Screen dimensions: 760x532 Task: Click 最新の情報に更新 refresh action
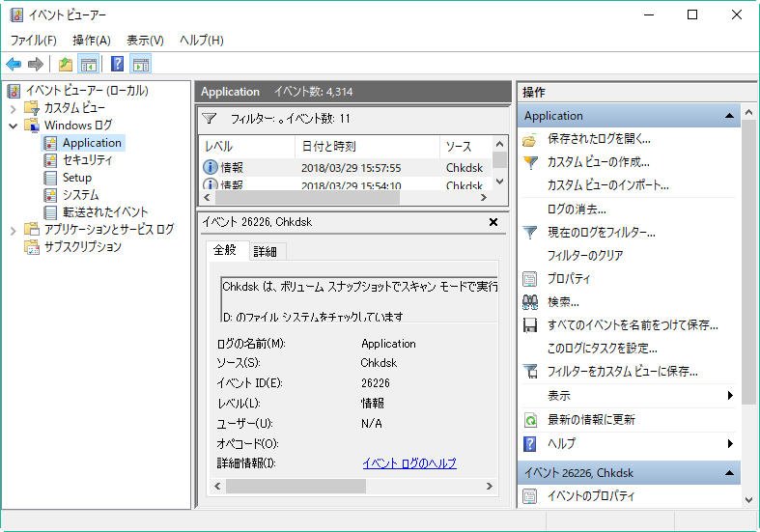click(x=591, y=420)
